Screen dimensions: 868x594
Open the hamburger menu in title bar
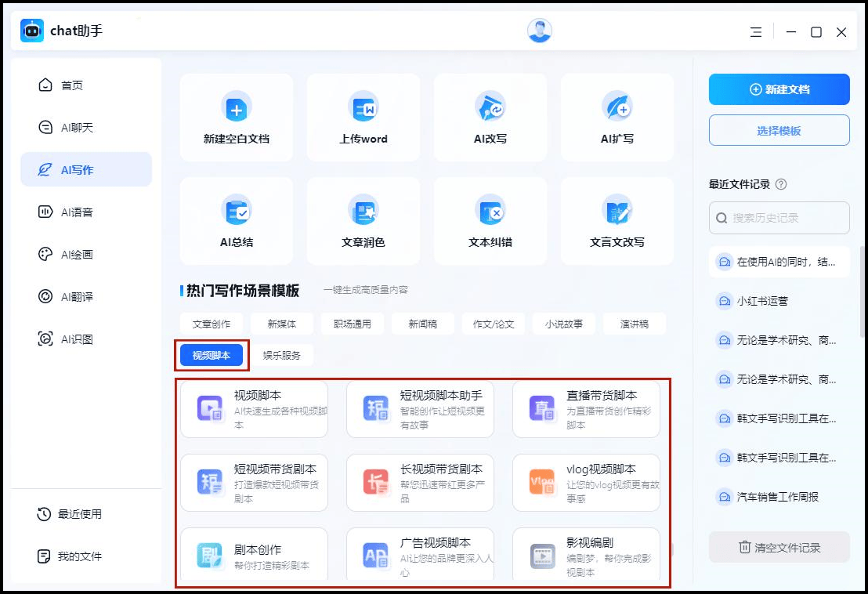pos(756,32)
